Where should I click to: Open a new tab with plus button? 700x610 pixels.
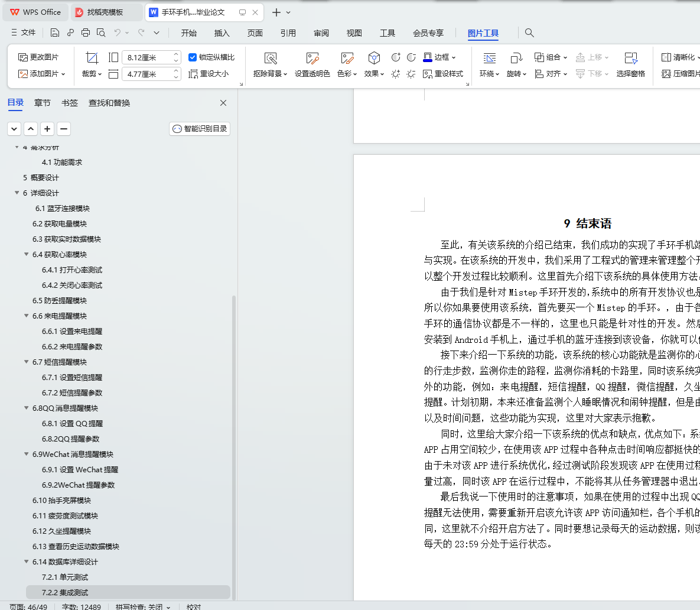coord(276,12)
